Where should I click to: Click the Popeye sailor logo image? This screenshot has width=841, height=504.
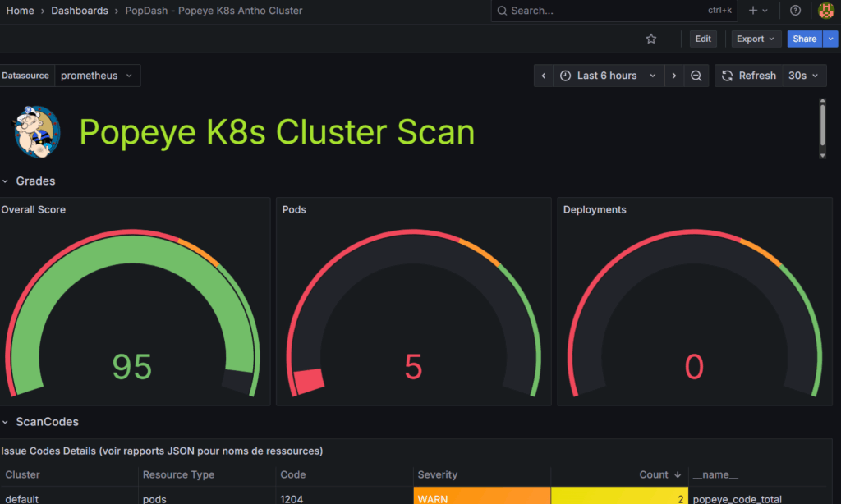coord(37,131)
